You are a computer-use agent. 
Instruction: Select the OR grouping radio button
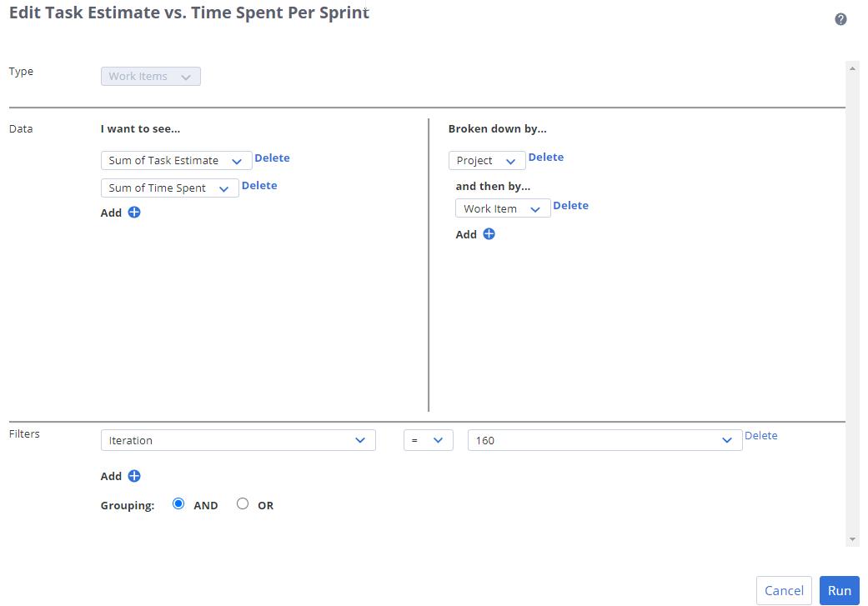point(243,503)
